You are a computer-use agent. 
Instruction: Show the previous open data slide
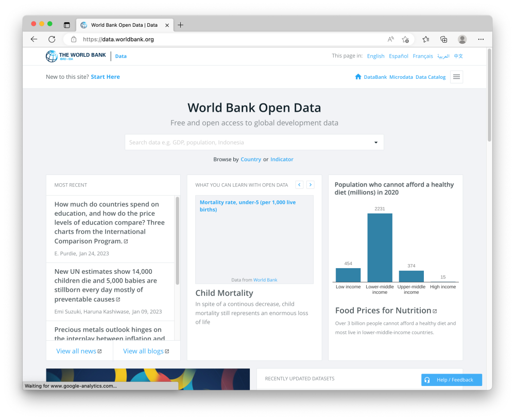click(x=299, y=185)
